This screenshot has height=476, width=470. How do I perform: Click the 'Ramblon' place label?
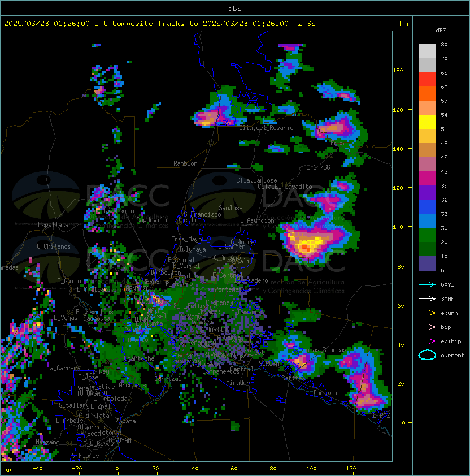tap(185, 163)
